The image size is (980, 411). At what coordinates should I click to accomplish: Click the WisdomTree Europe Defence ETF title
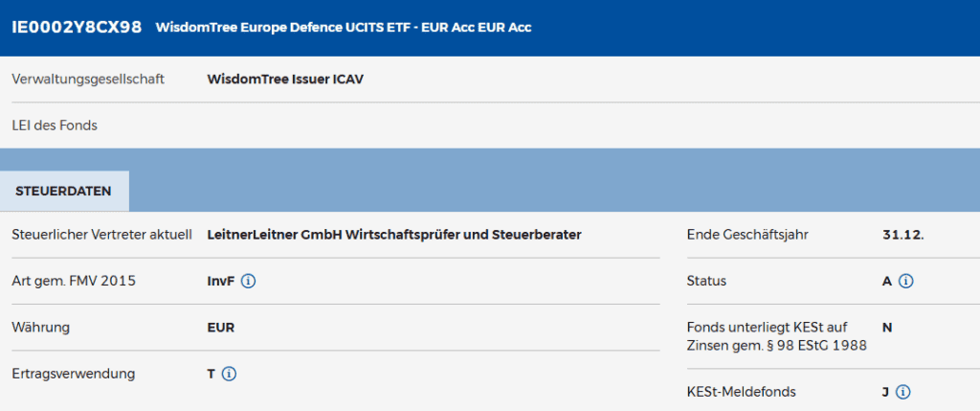[344, 28]
